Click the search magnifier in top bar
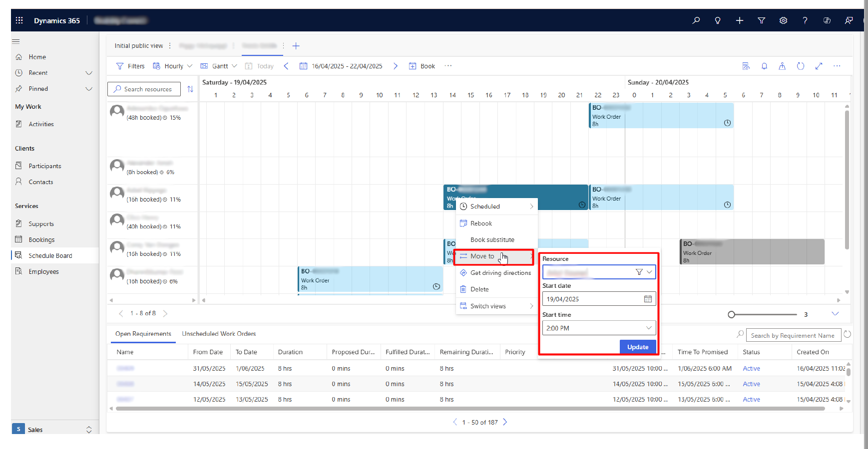Viewport: 868px width, 449px height. pyautogui.click(x=696, y=20)
